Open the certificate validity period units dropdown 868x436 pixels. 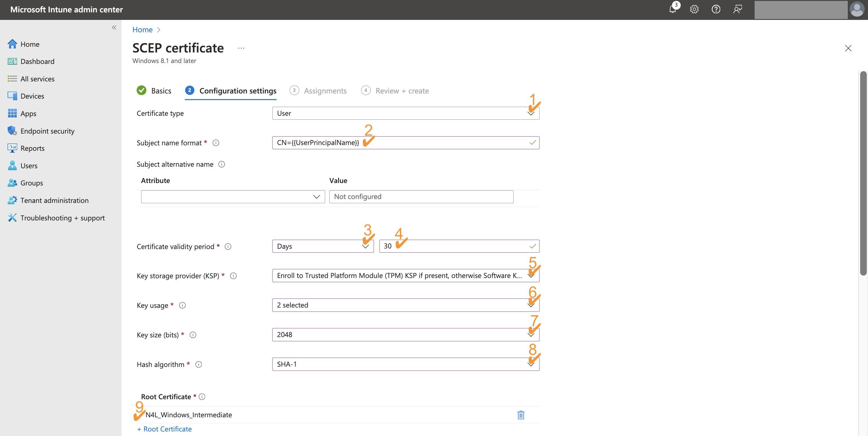[365, 246]
